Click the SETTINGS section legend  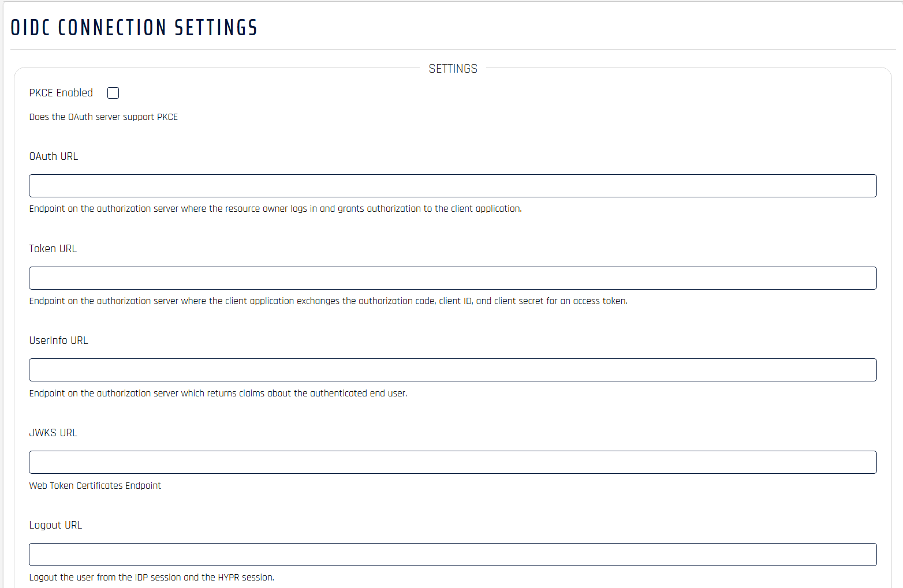tap(453, 69)
